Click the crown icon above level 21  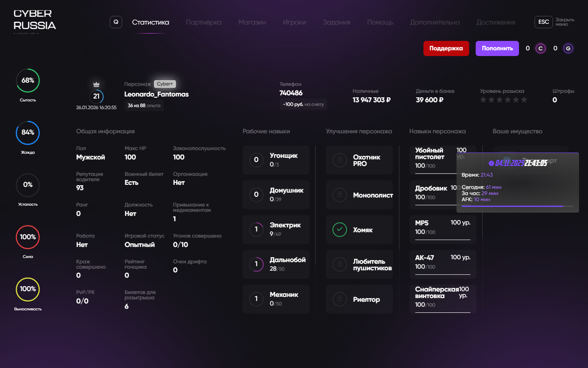96,84
